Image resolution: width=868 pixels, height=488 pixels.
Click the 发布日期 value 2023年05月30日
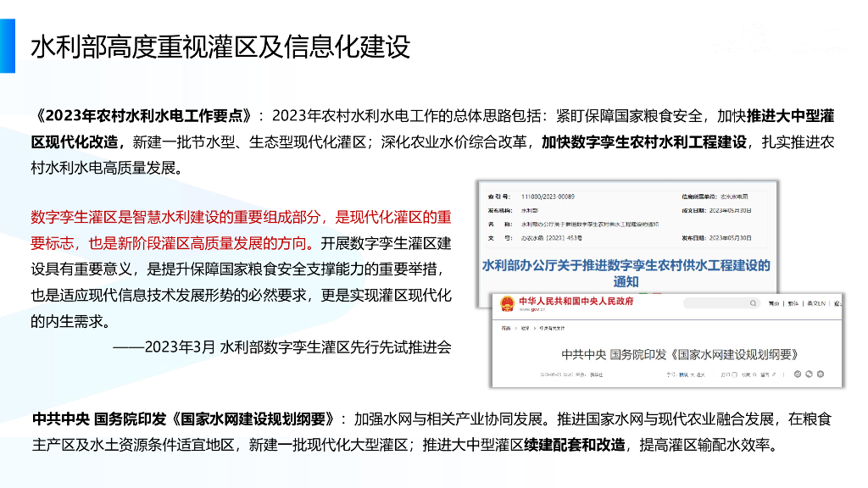click(730, 238)
